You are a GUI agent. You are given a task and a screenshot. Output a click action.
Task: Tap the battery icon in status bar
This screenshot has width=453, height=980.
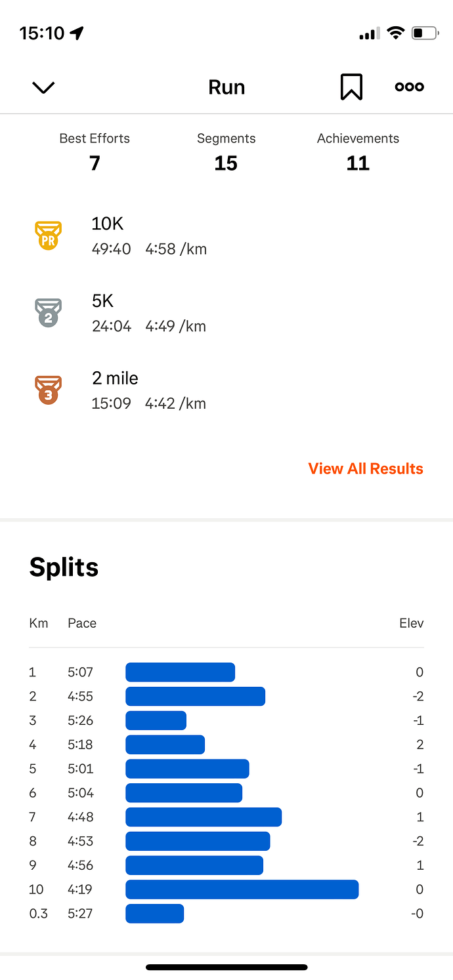tap(424, 33)
